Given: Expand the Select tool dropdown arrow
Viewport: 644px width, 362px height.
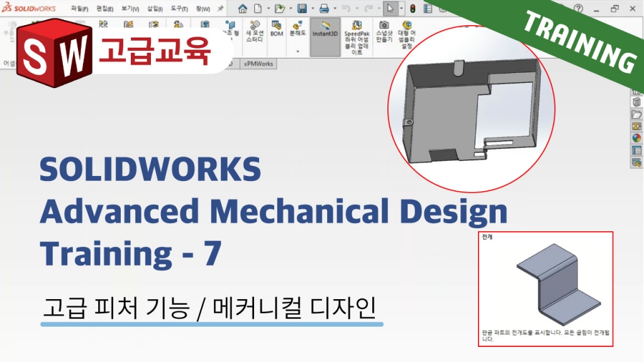Looking at the screenshot, I should [401, 8].
